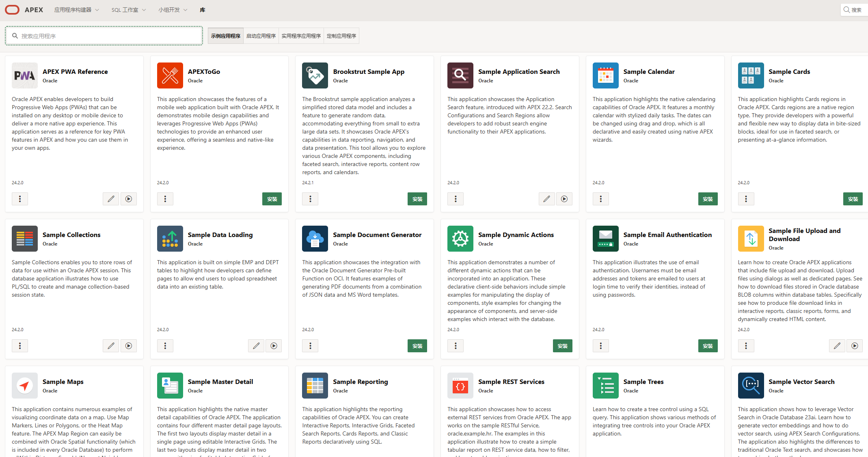Install the APEXToGo app
This screenshot has height=457, width=868.
click(272, 199)
